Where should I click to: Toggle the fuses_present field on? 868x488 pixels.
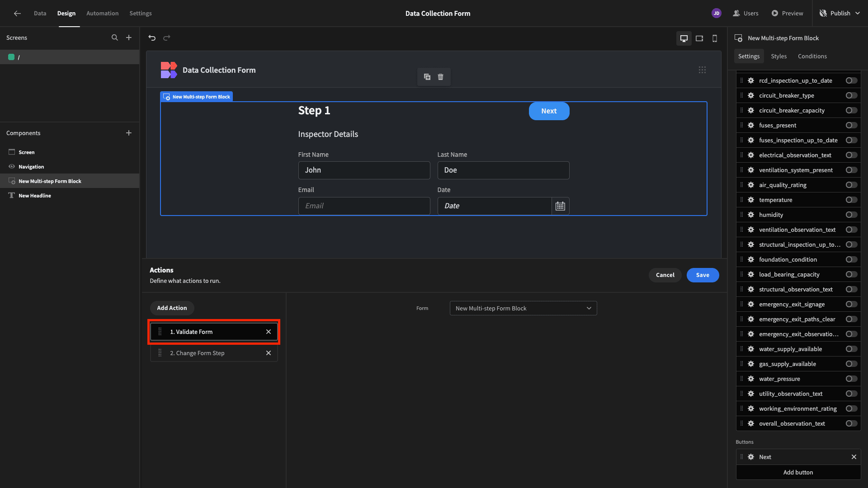pos(851,125)
